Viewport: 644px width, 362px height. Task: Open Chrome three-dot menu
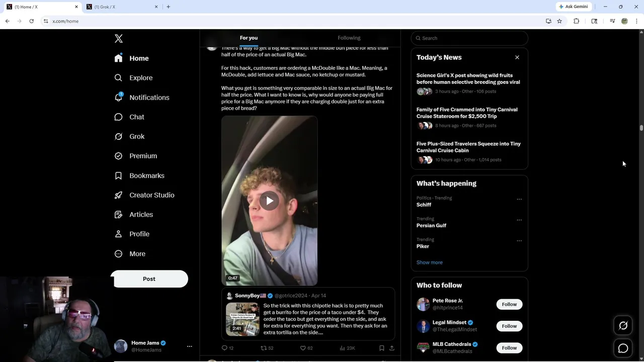tap(636, 21)
